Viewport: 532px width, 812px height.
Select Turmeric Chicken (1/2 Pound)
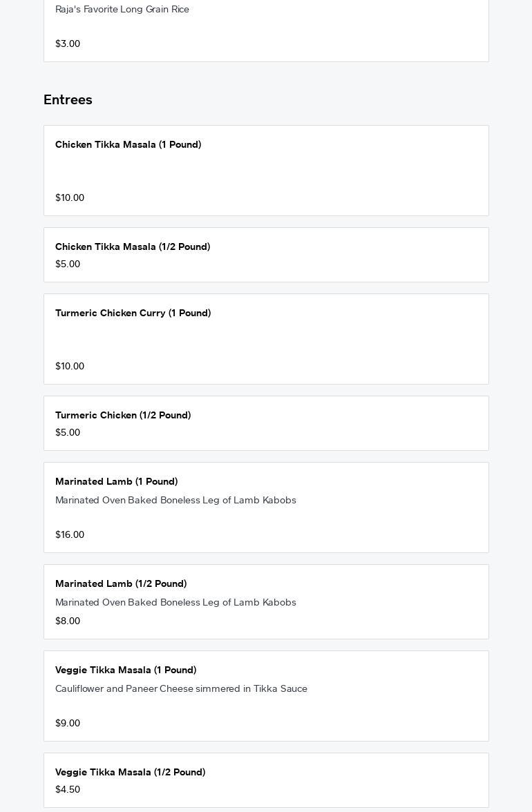click(123, 416)
